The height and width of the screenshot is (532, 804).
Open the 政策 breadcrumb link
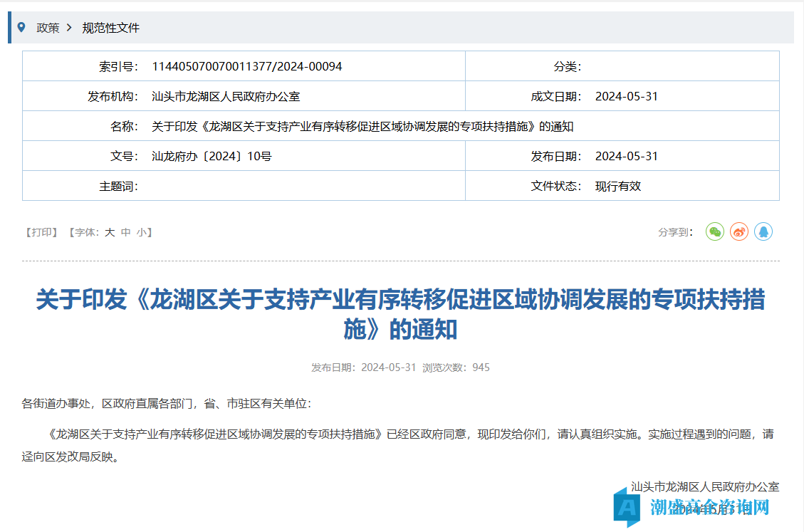48,28
